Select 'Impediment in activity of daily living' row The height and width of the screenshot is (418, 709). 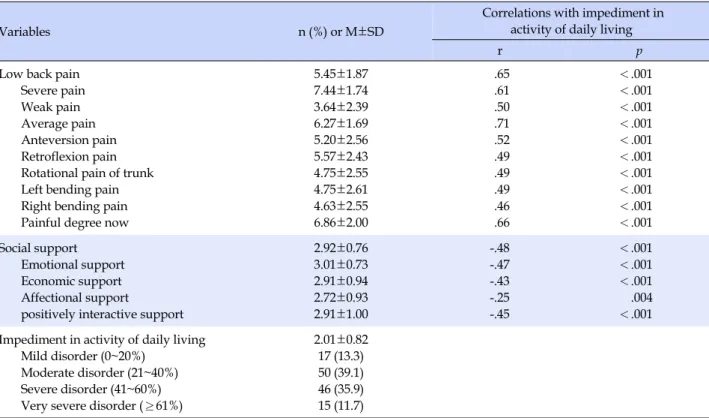click(102, 340)
